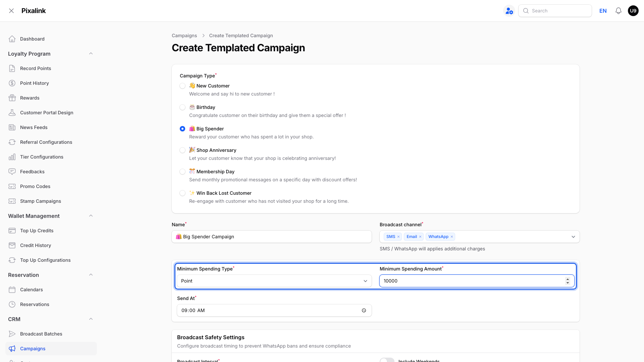Select the Shop Anniversary campaign type
The width and height of the screenshot is (644, 362).
point(182,150)
